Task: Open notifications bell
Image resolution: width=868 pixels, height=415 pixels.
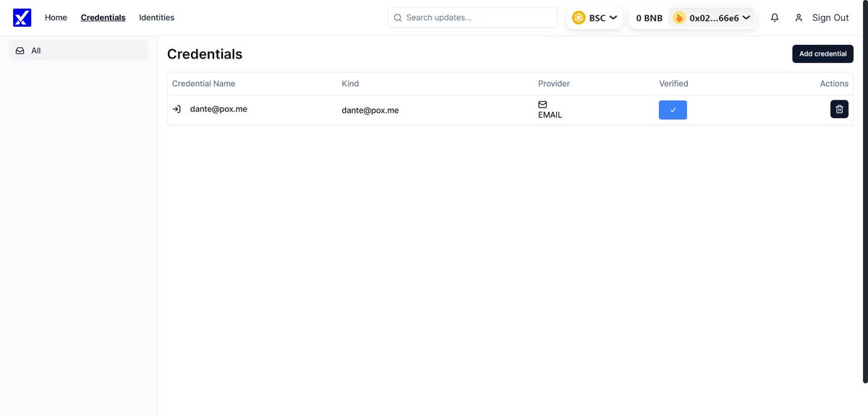Action: point(775,17)
